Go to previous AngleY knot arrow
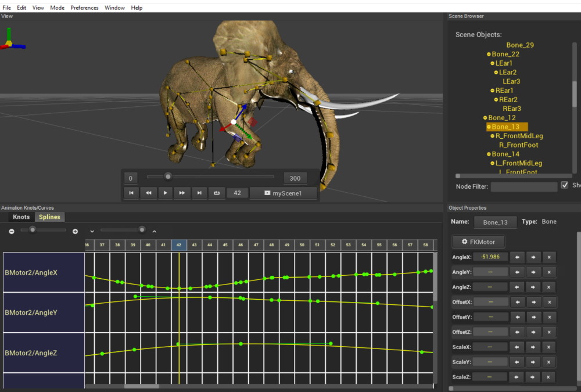 517,272
